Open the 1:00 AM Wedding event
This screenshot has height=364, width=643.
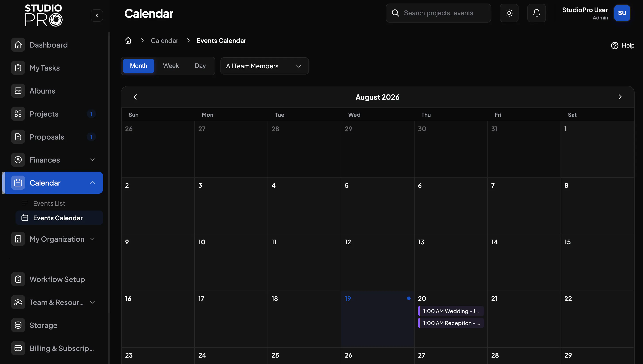(451, 311)
